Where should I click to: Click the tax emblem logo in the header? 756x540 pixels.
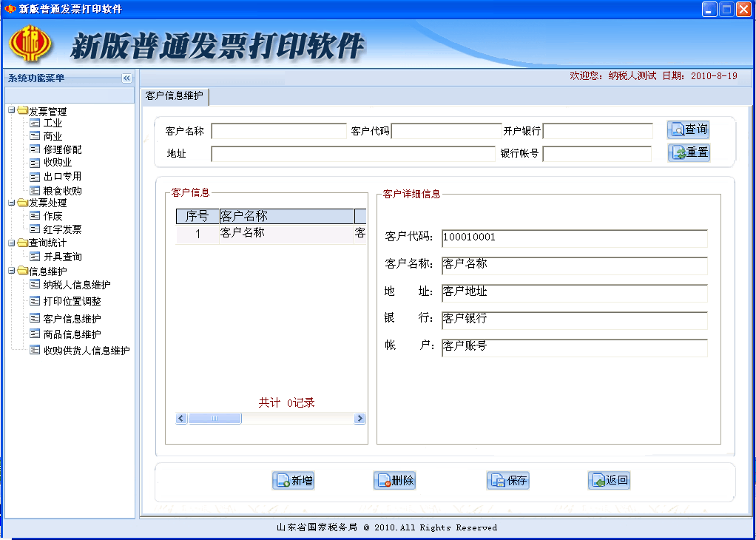point(30,44)
